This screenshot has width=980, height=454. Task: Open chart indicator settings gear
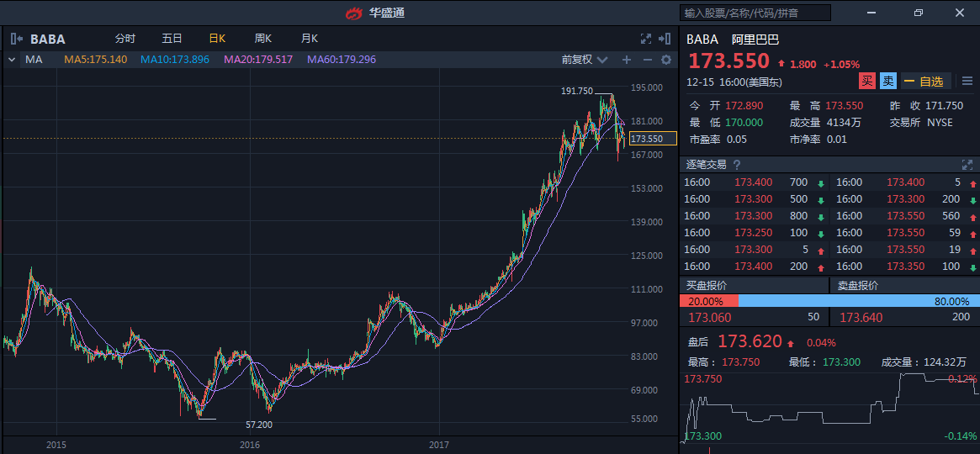click(x=666, y=60)
